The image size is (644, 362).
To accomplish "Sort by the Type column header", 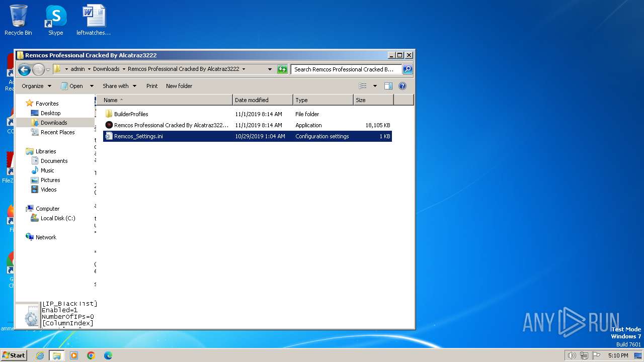I will coord(323,100).
